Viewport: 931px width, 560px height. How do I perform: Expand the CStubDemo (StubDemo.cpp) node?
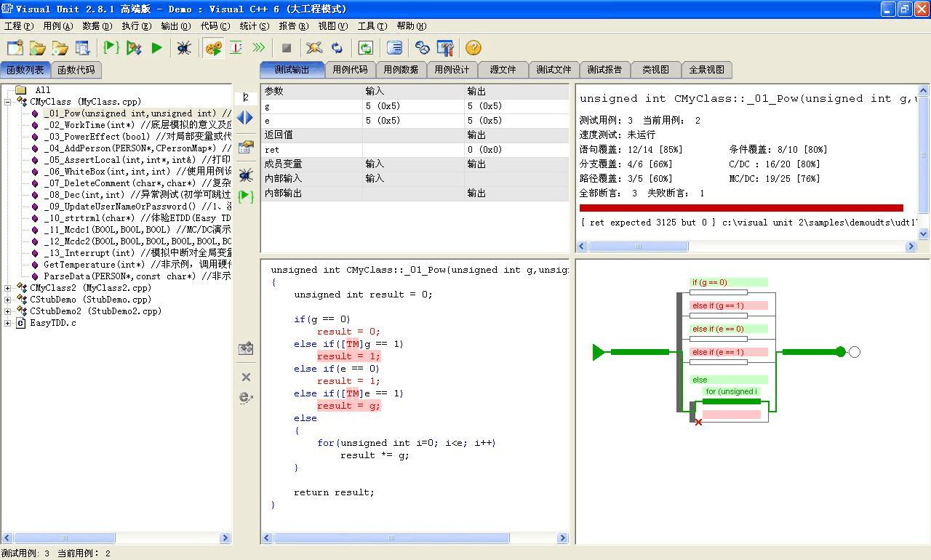coord(7,300)
